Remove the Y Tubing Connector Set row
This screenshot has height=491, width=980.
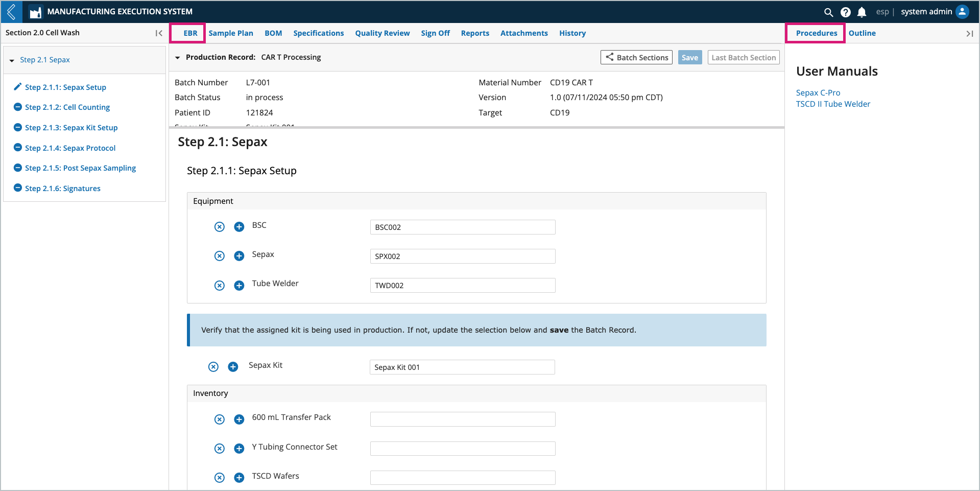coord(220,449)
